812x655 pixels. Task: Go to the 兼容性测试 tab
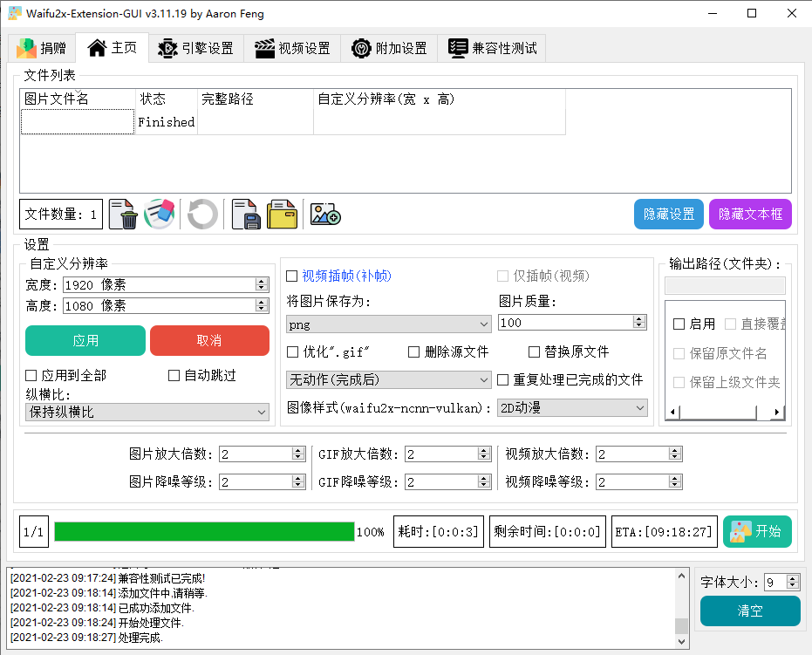tap(493, 48)
